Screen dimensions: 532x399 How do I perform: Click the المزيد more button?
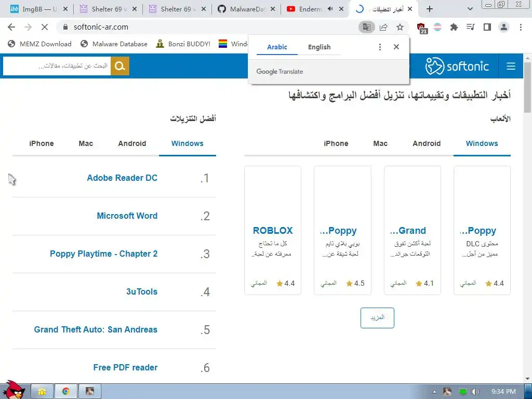[x=377, y=318]
